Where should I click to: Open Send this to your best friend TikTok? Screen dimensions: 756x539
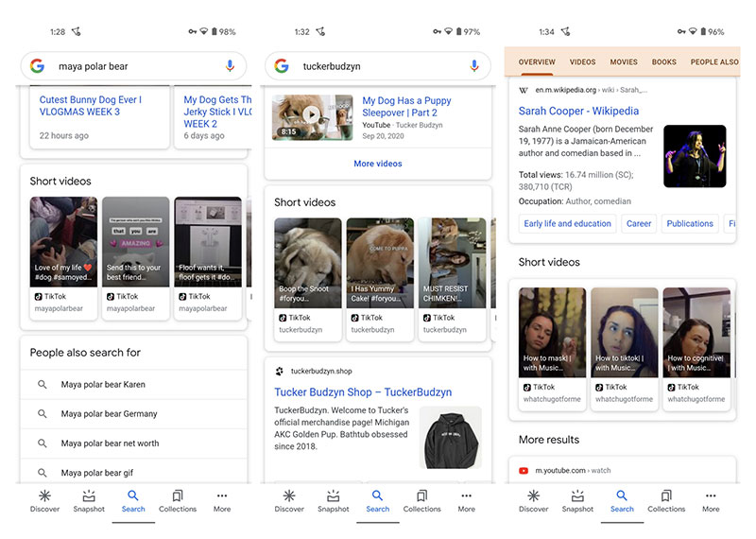point(136,258)
